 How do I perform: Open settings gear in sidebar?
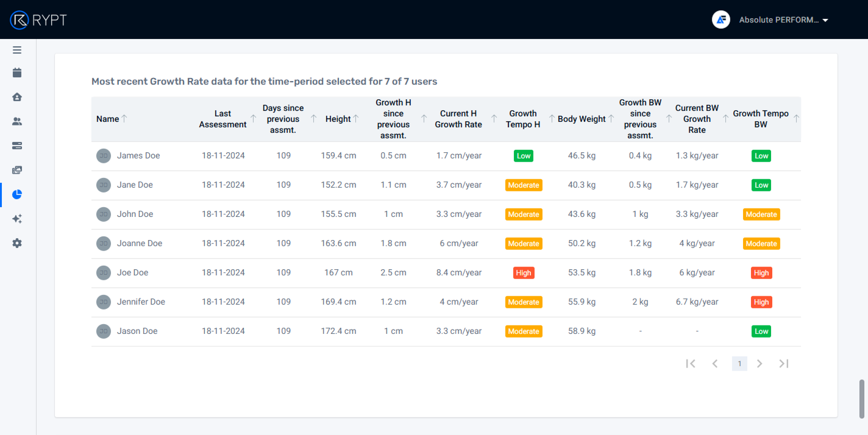pos(17,243)
